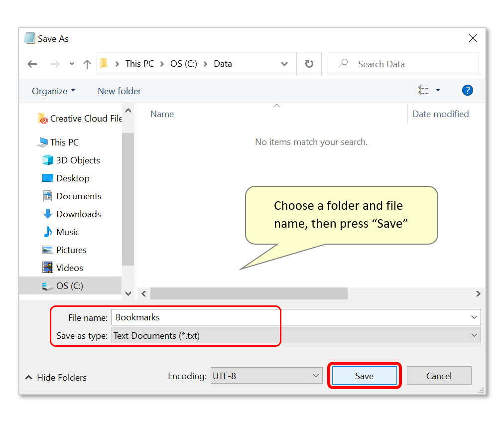Click the Creative Cloud folder icon in the sidebar
This screenshot has width=504, height=423.
pyautogui.click(x=42, y=119)
